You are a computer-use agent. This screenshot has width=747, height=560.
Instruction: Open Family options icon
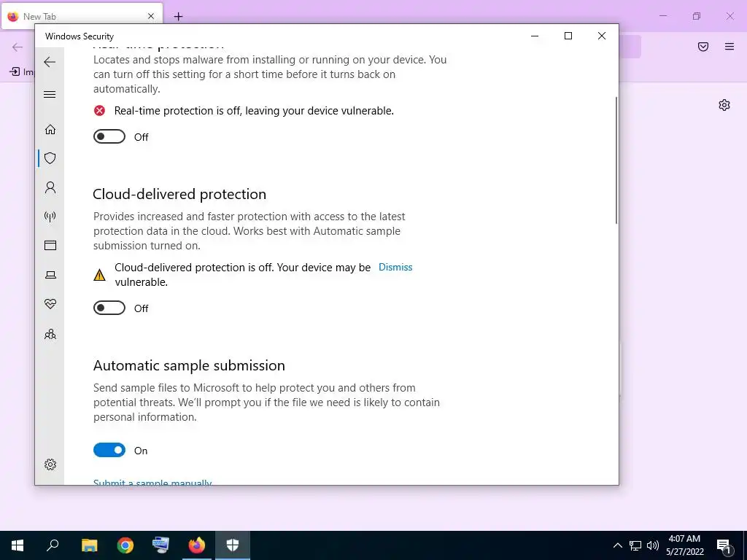click(50, 334)
